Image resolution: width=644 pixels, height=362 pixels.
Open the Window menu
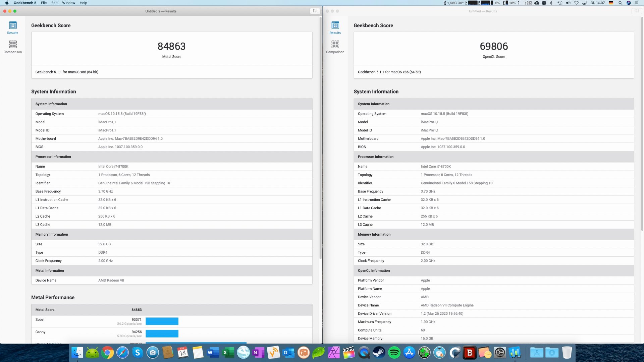point(68,3)
